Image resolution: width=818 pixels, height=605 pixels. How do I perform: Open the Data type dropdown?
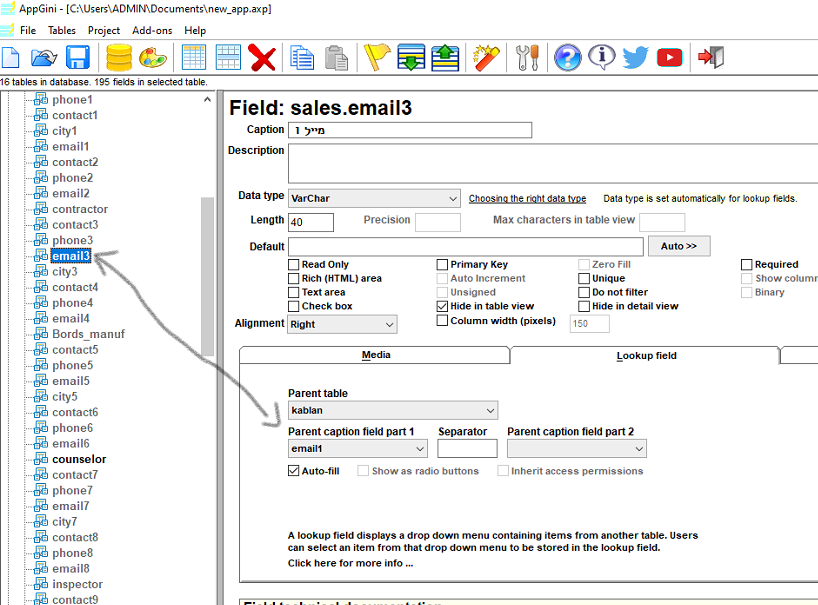coord(374,198)
